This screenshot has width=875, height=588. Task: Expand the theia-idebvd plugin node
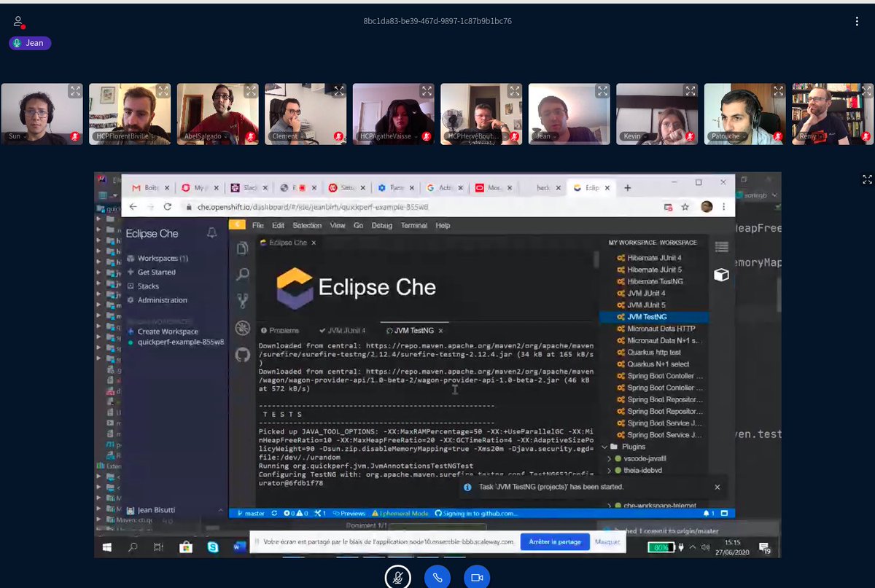click(609, 471)
